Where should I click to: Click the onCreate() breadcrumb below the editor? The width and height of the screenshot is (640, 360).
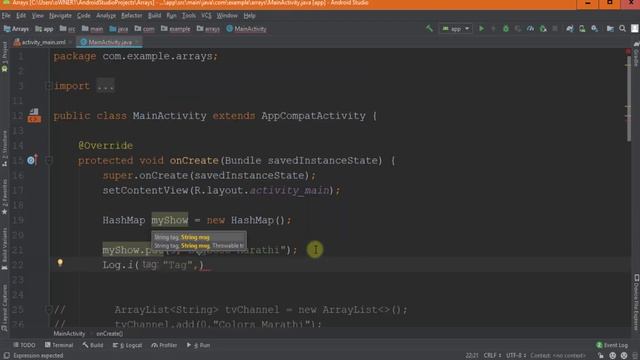(109, 333)
